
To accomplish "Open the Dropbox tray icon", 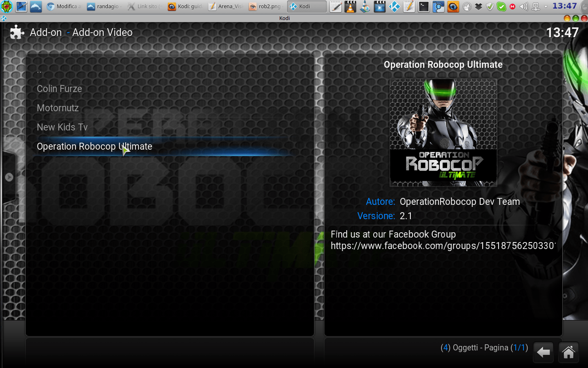I will coord(479,7).
